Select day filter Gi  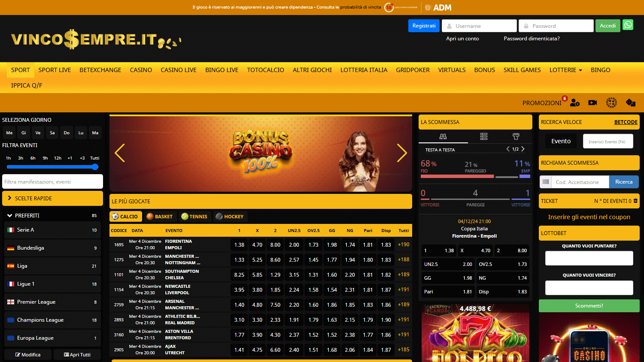coord(24,133)
